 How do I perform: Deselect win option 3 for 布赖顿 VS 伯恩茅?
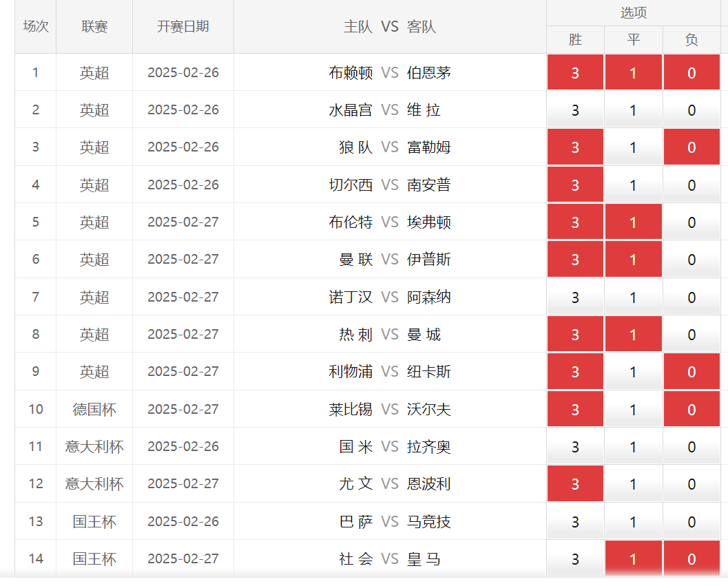point(575,72)
